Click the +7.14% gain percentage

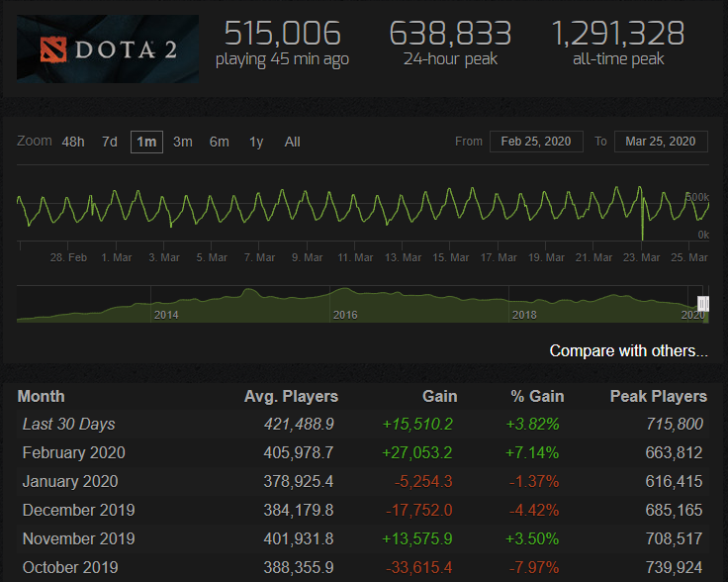532,453
